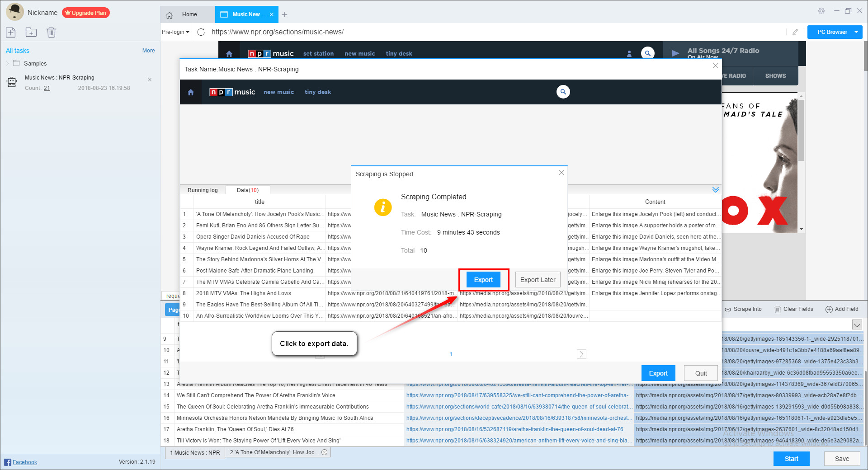
Task: Click the trash delete icon in sidebar
Action: (x=52, y=32)
